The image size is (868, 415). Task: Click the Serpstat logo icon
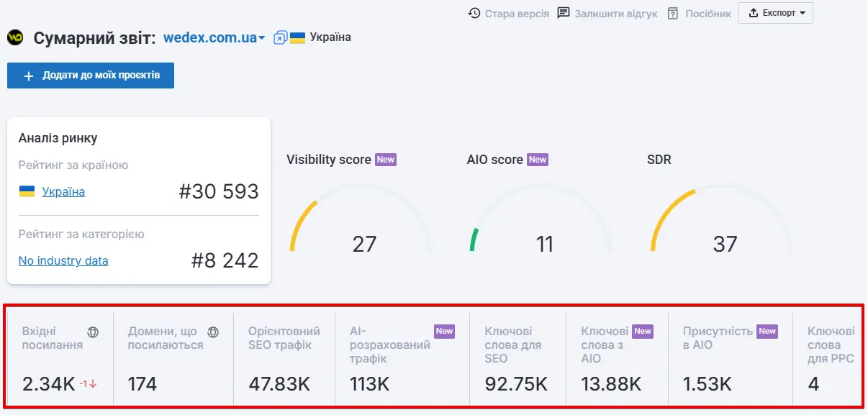14,37
